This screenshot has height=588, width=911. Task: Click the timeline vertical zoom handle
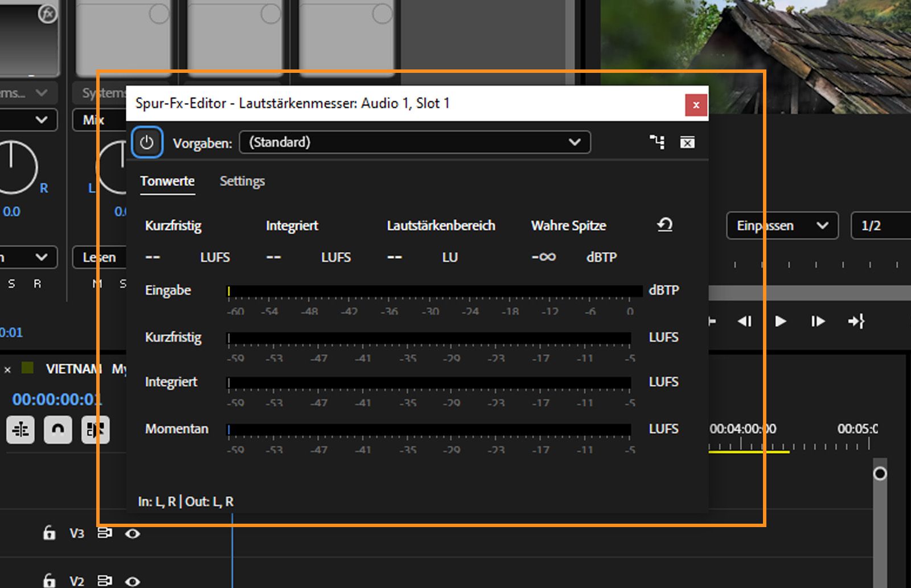click(x=880, y=473)
